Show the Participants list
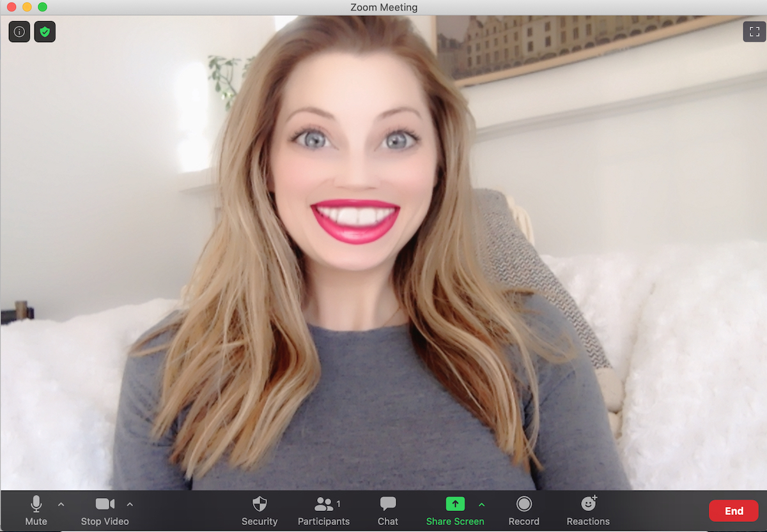The height and width of the screenshot is (532, 767). click(323, 510)
